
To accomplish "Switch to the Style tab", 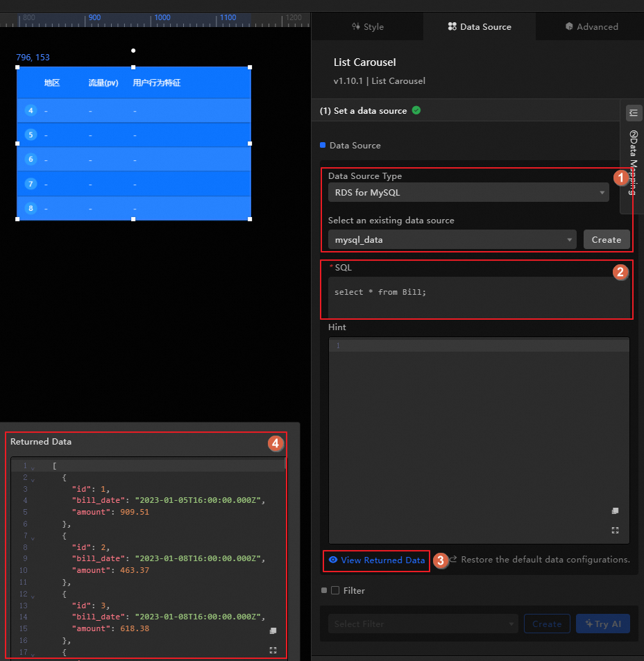I will click(368, 26).
